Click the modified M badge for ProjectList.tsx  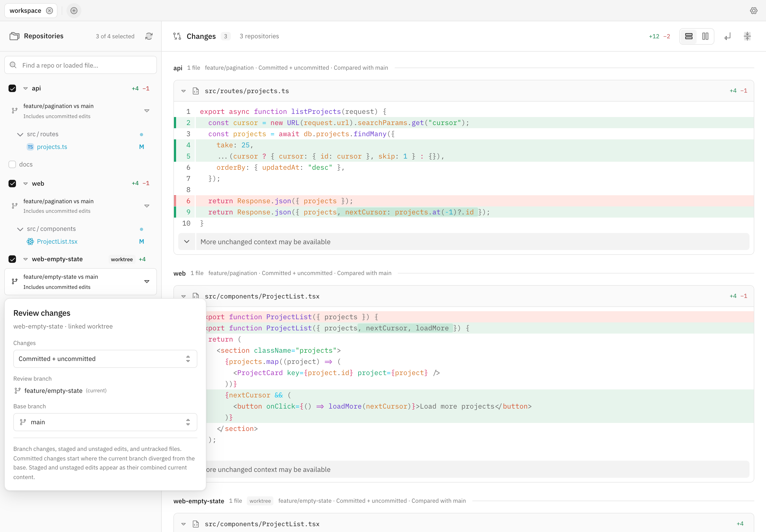click(x=142, y=241)
